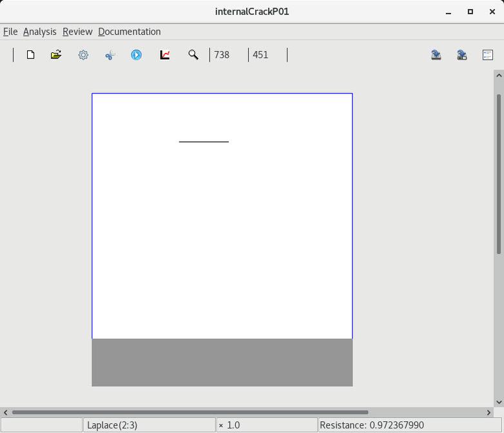Open the Documentation menu
Viewport: 504px width, 433px height.
pyautogui.click(x=129, y=32)
